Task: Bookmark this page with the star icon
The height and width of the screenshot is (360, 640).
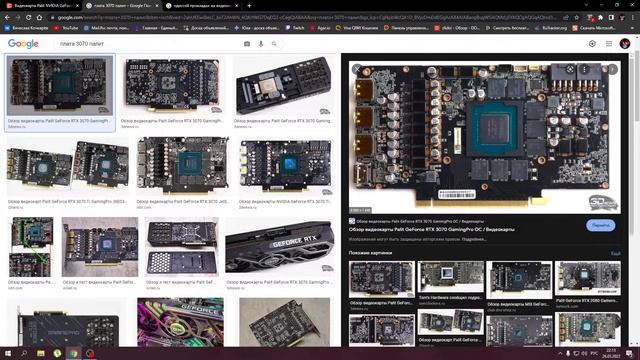Action: pyautogui.click(x=576, y=18)
